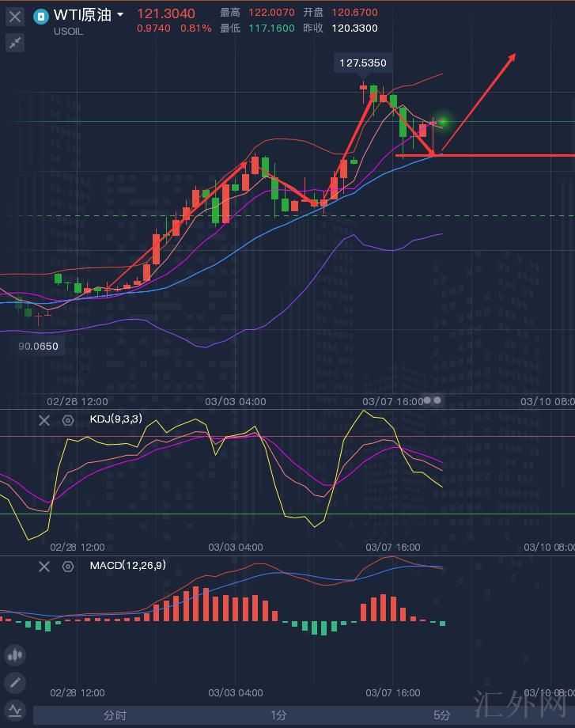575x728 pixels.
Task: Click the 90.0650 low price label
Action: pos(39,347)
